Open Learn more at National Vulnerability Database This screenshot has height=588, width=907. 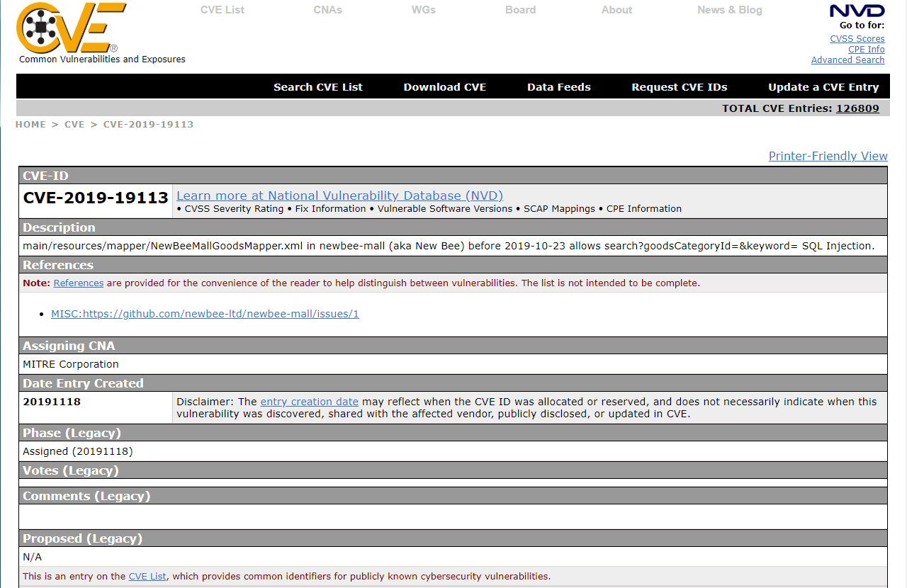tap(340, 196)
